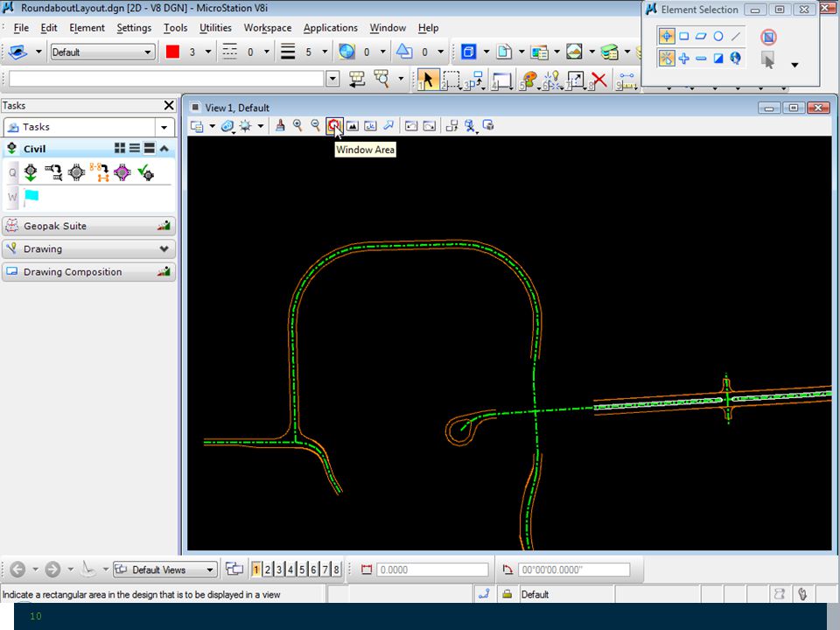The image size is (840, 630).
Task: Click the Copy View icon
Action: click(451, 126)
